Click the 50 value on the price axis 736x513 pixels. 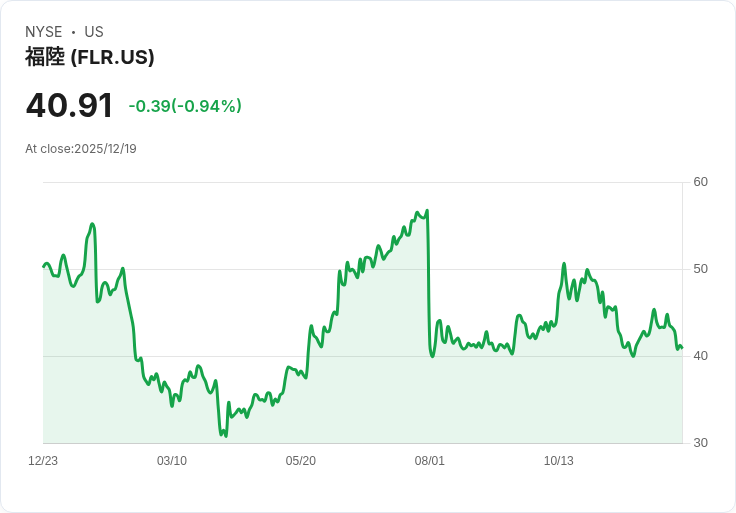tap(700, 269)
